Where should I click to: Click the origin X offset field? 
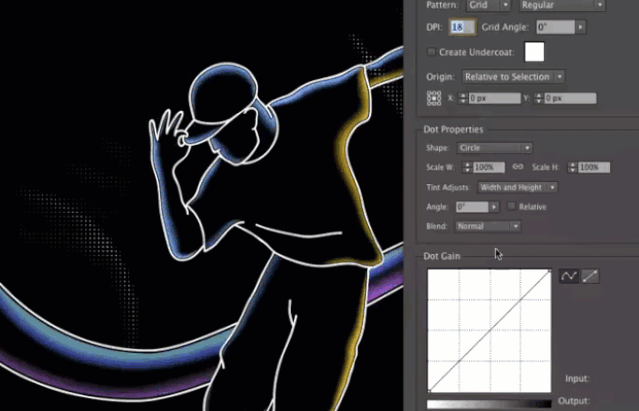(x=494, y=98)
